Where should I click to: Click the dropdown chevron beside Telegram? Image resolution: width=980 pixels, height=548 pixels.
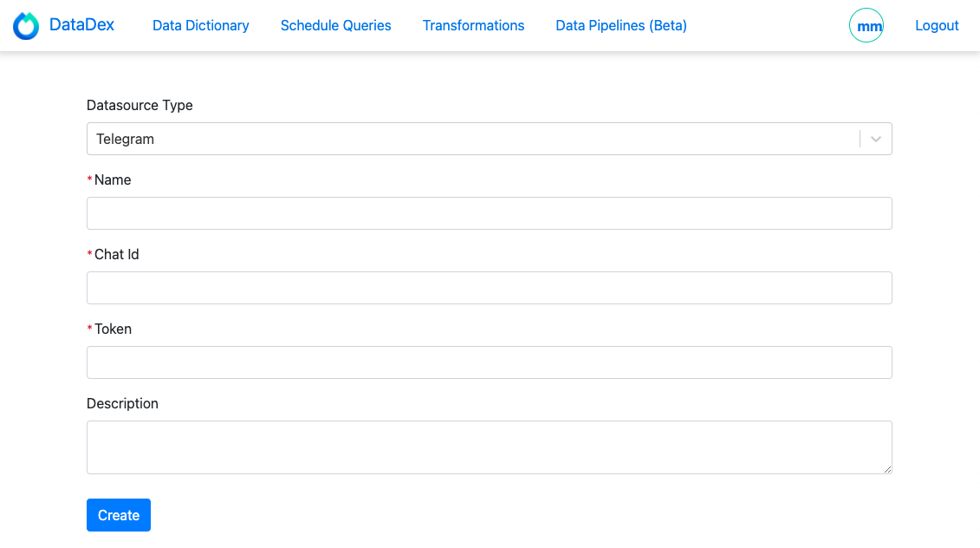[x=874, y=139]
